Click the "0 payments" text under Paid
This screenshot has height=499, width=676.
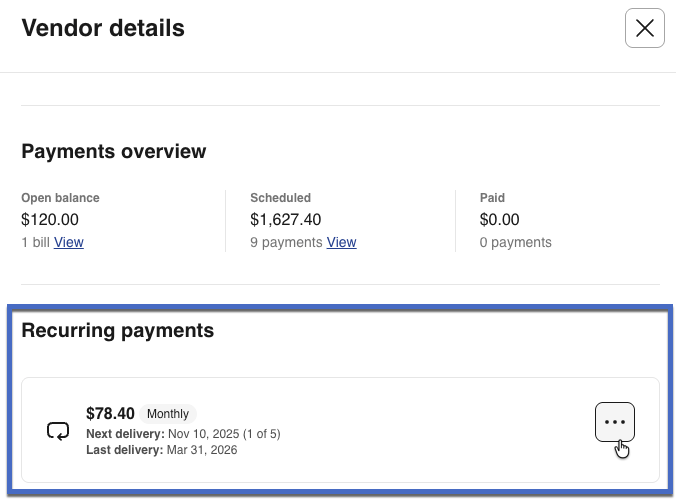(x=515, y=242)
